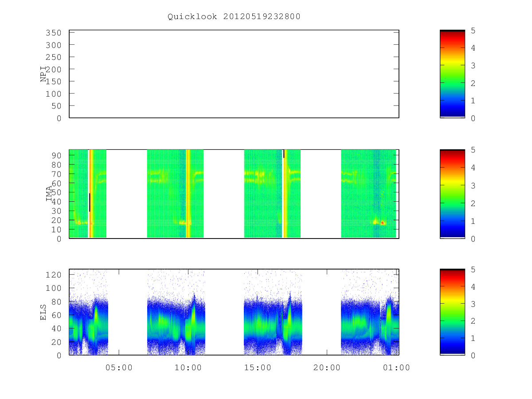Click the 15:00 time axis label

click(x=258, y=368)
